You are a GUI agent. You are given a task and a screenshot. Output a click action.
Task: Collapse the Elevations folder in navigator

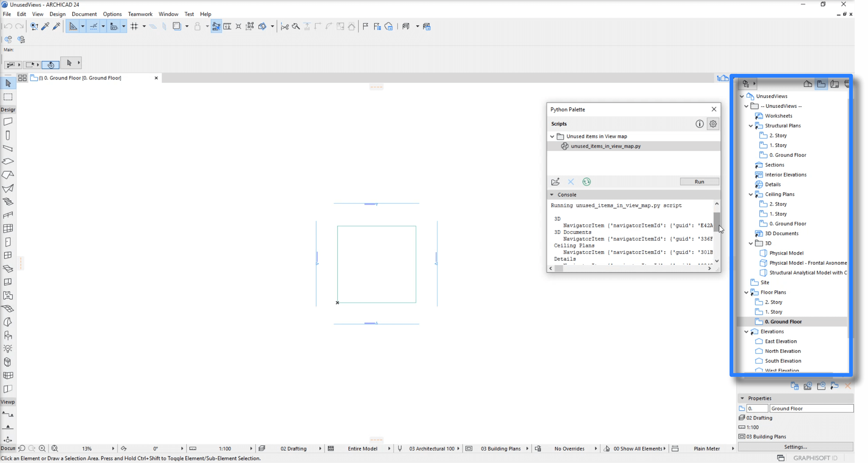pos(746,332)
